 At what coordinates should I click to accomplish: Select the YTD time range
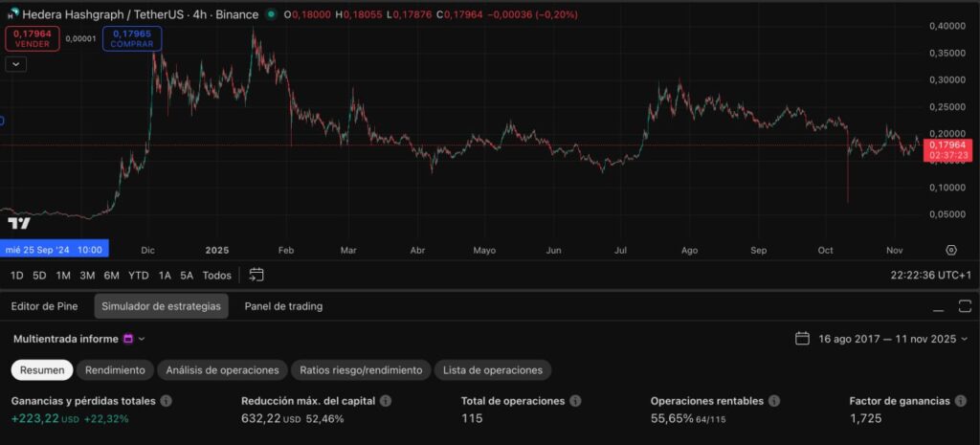coord(139,275)
